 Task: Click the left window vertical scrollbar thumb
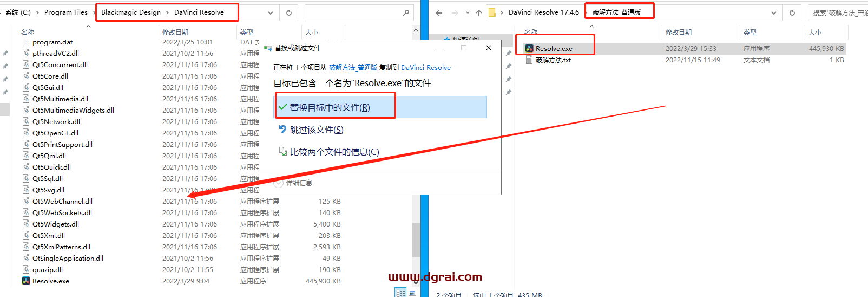point(416,240)
